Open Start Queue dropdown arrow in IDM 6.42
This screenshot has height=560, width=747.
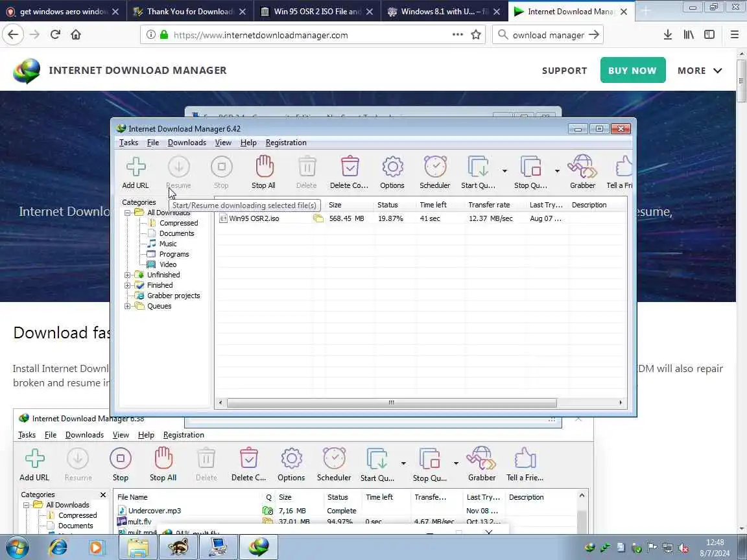click(504, 170)
